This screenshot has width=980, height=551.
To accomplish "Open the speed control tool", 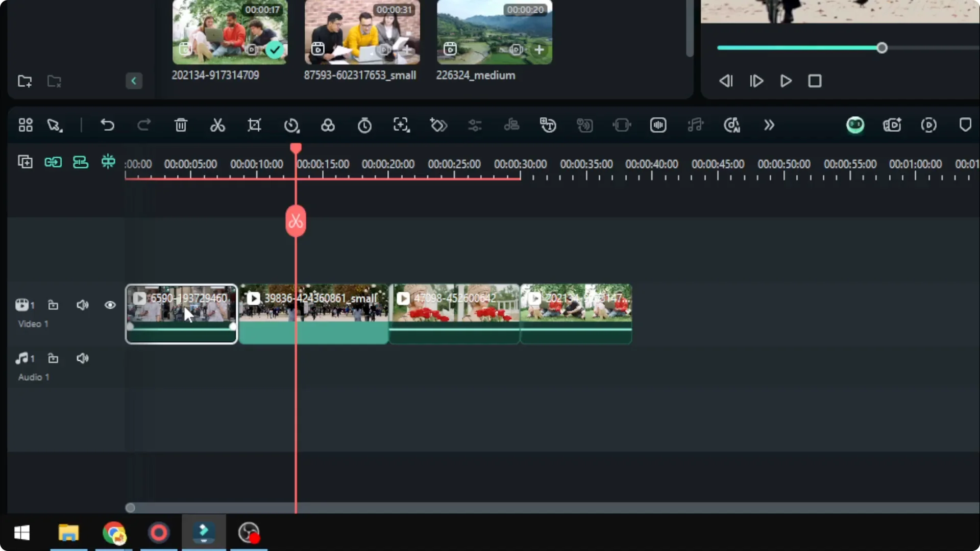I will tap(291, 125).
